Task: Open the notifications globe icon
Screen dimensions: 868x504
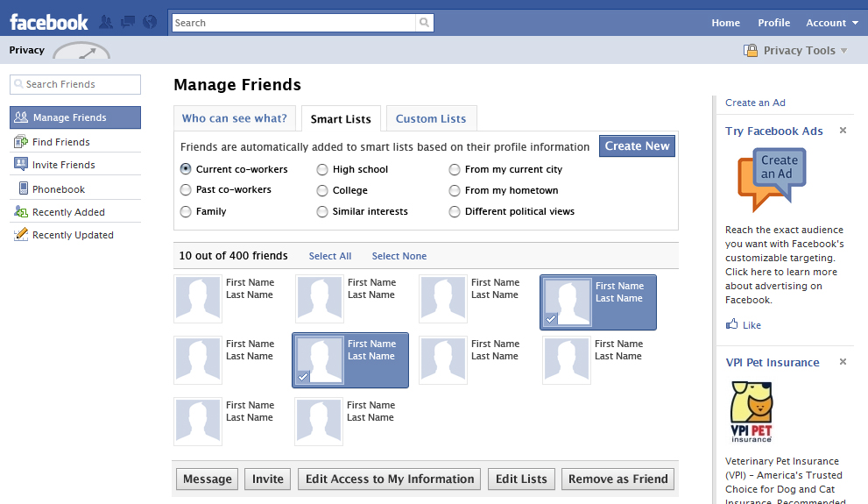Action: coord(150,22)
